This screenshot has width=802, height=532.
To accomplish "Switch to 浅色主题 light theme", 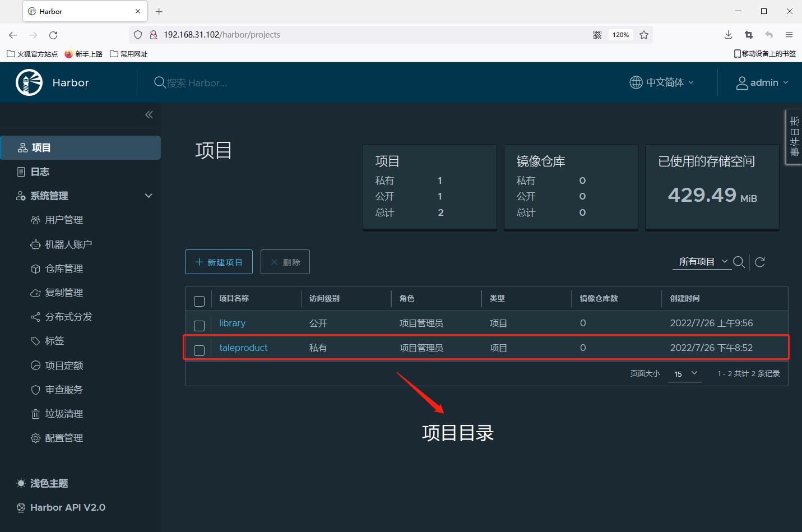I will (49, 483).
